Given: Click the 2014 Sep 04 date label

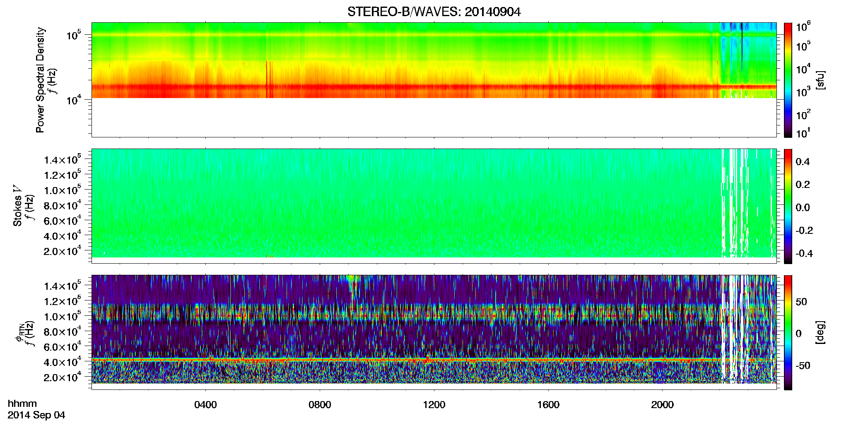Looking at the screenshot, I should pyautogui.click(x=36, y=415).
